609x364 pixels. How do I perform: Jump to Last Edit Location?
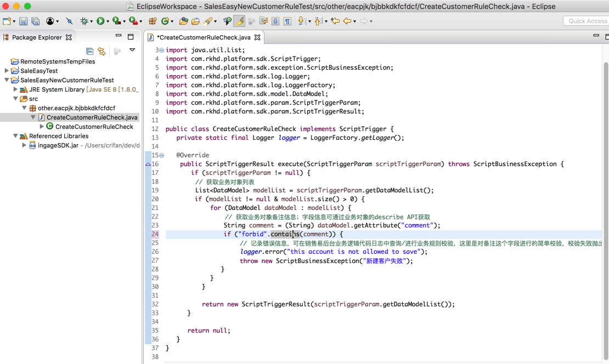[335, 21]
